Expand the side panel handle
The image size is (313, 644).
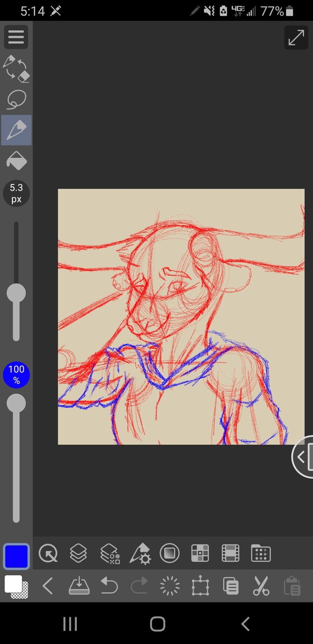click(x=303, y=456)
